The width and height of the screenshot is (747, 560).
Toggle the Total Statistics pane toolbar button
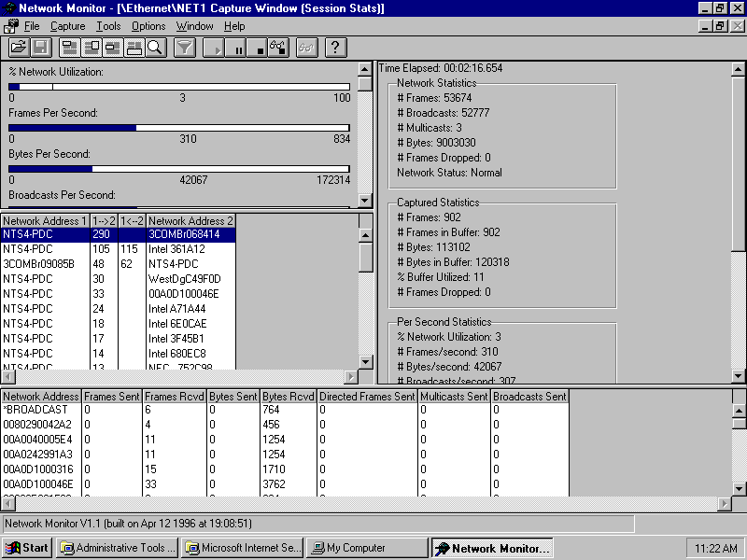[91, 48]
